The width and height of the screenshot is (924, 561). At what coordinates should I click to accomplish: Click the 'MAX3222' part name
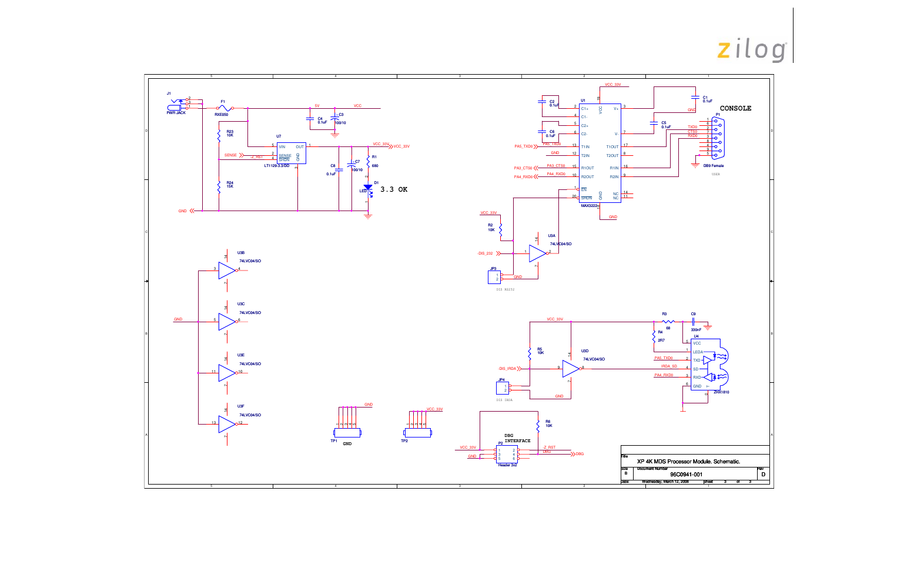[590, 206]
